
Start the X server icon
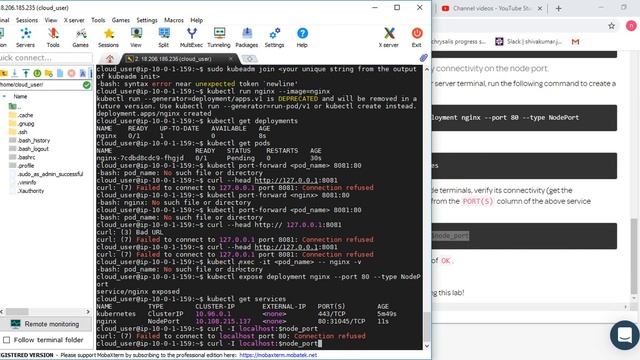tap(389, 38)
